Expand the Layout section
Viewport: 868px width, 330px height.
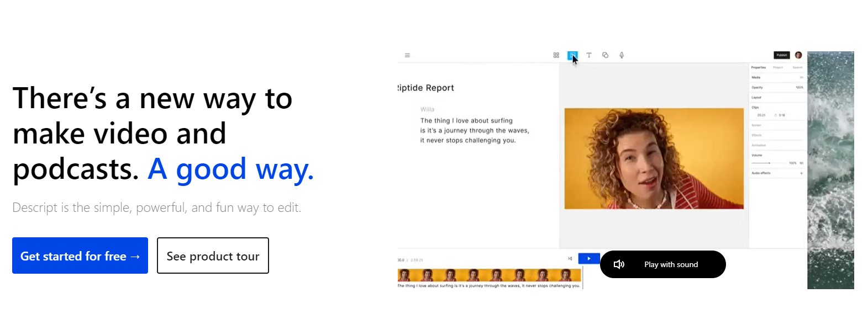click(777, 98)
